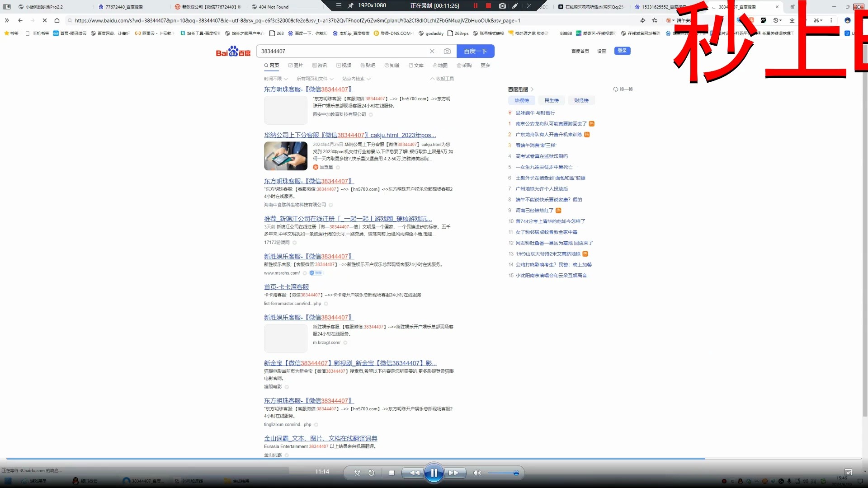Open the 站点内检索 filter dropdown
Viewport: 868px width, 488px height.
[357, 79]
